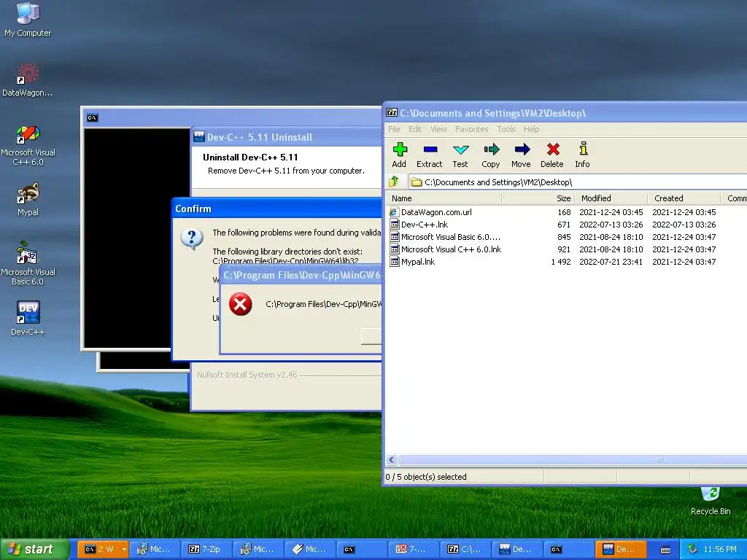747x560 pixels.
Task: Activate highlighted 'De...' taskbar button
Action: [x=621, y=550]
